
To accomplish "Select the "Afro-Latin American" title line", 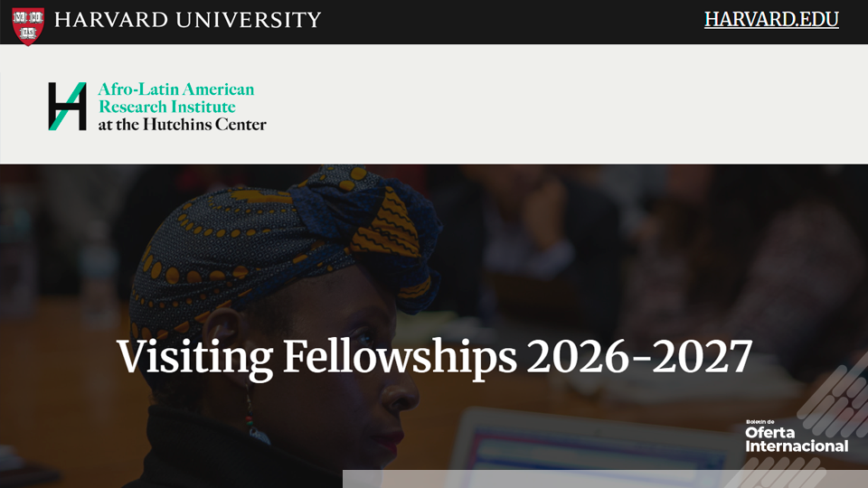I will pyautogui.click(x=176, y=89).
